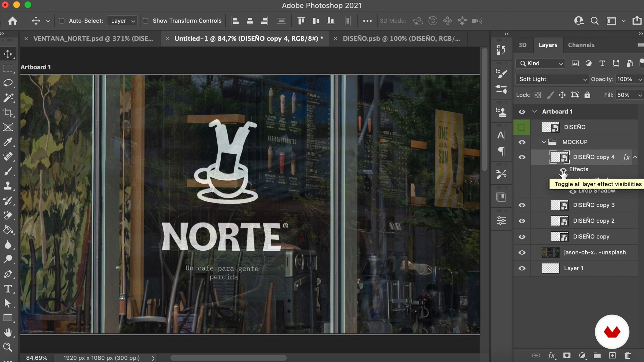The height and width of the screenshot is (362, 644).
Task: Select the History Brush tool
Action: [8, 201]
